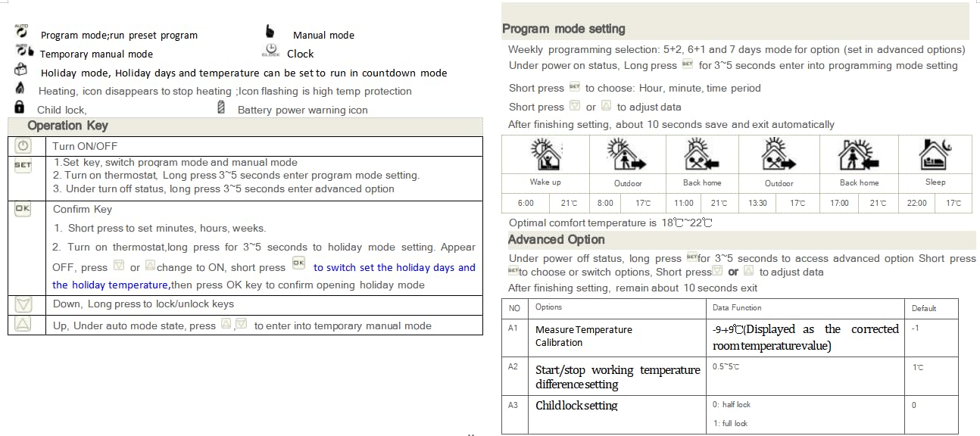Click the Battery power warning icon
Screen dimensions: 980x436
221,107
